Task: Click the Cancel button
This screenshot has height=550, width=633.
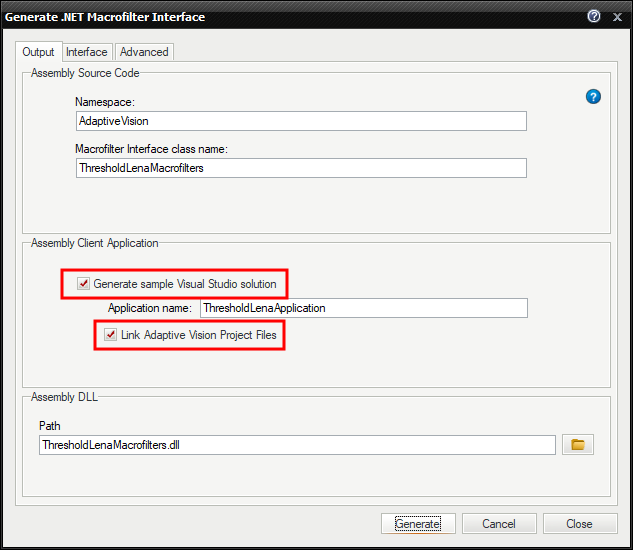Action: click(x=499, y=524)
